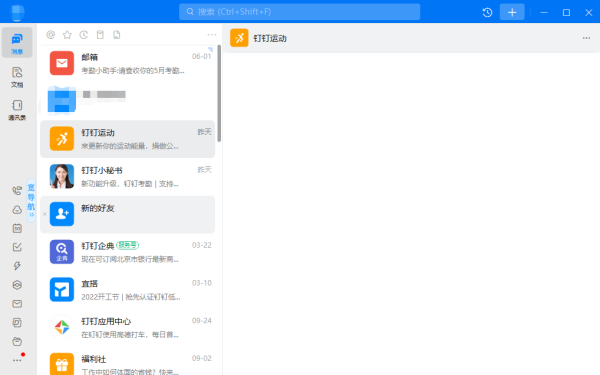Open the 通讯录 contacts tab in sidebar
The height and width of the screenshot is (375, 600).
point(17,110)
